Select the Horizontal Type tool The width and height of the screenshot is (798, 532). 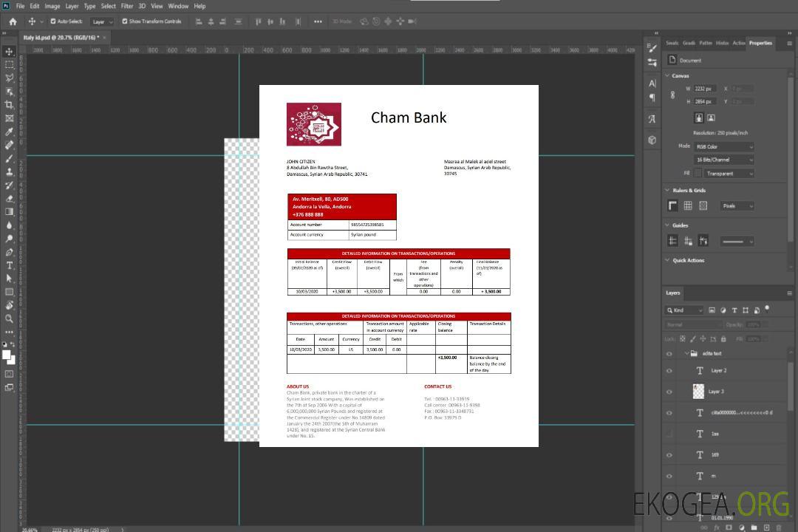point(9,265)
